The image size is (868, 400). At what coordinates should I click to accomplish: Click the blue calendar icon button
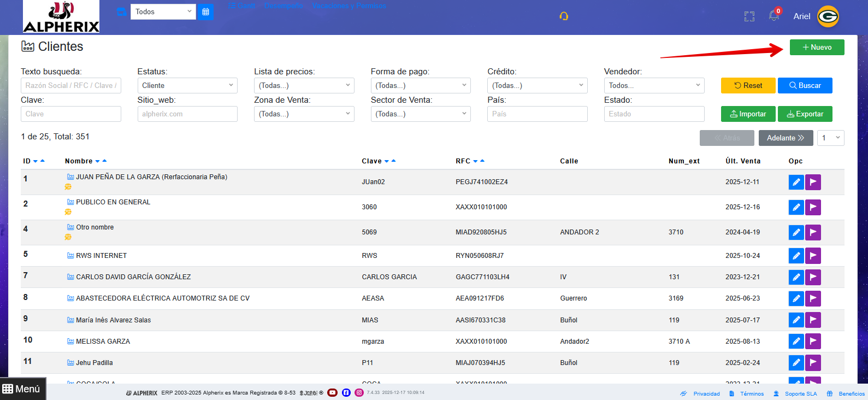pos(205,11)
